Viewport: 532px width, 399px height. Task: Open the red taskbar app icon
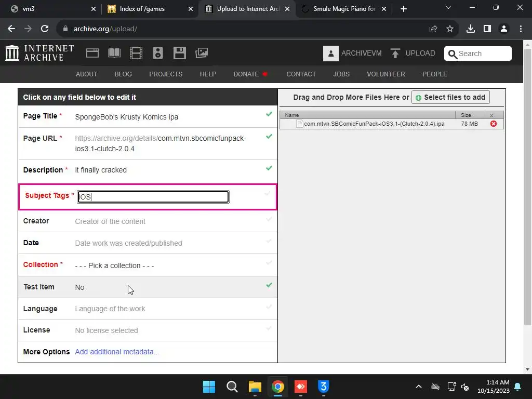tap(301, 387)
